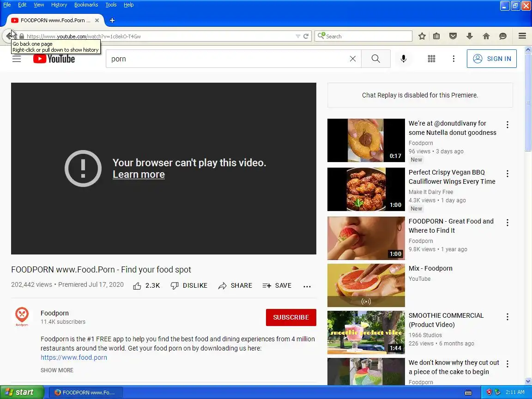Click the padlock site security icon

point(22,36)
